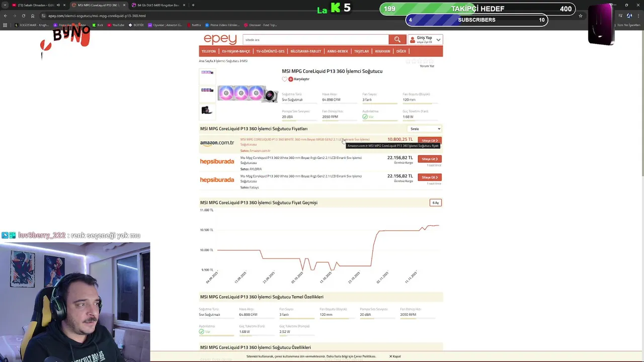
Task: Switch to the Sabah Olmadan YouTube tab
Action: (35, 5)
